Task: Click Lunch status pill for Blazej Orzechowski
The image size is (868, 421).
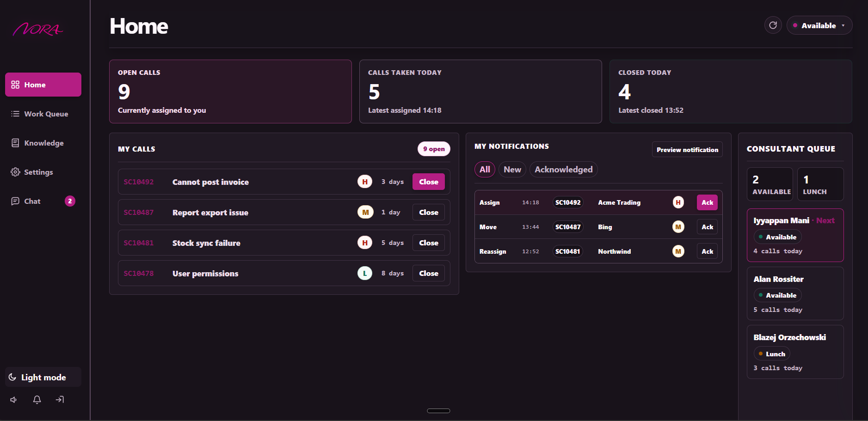Action: [772, 354]
